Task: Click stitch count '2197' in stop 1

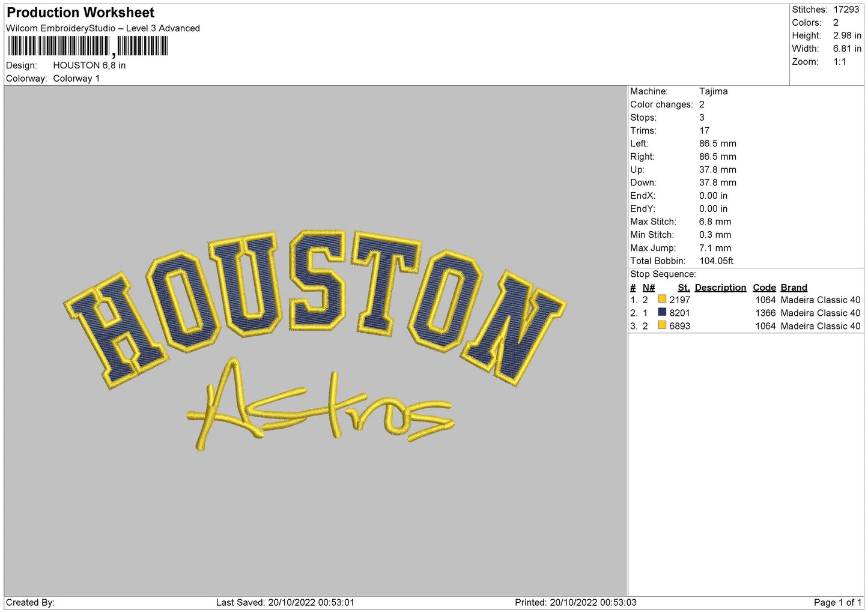Action: point(680,300)
